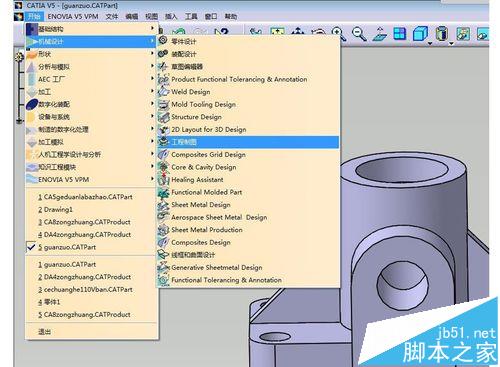
Task: Toggle checked window entry 5 guanzuo.CATPart
Action: tap(91, 247)
